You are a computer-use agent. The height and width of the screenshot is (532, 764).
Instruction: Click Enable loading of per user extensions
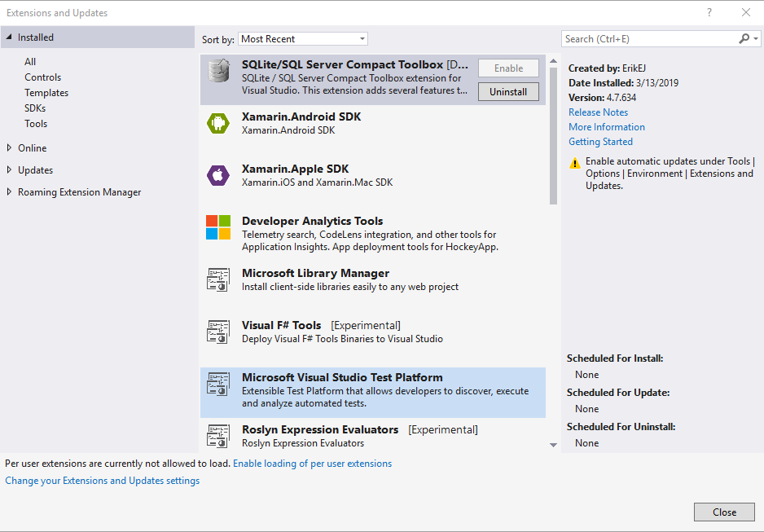pos(312,464)
